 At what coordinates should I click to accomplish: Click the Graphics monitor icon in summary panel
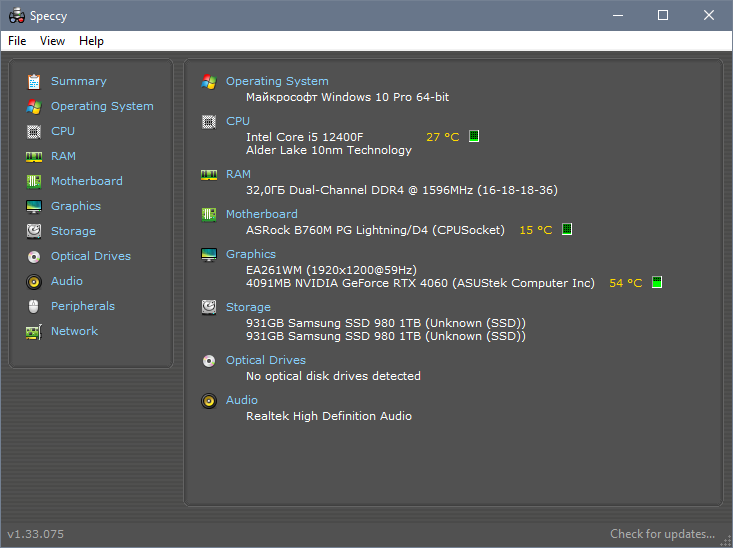[209, 255]
